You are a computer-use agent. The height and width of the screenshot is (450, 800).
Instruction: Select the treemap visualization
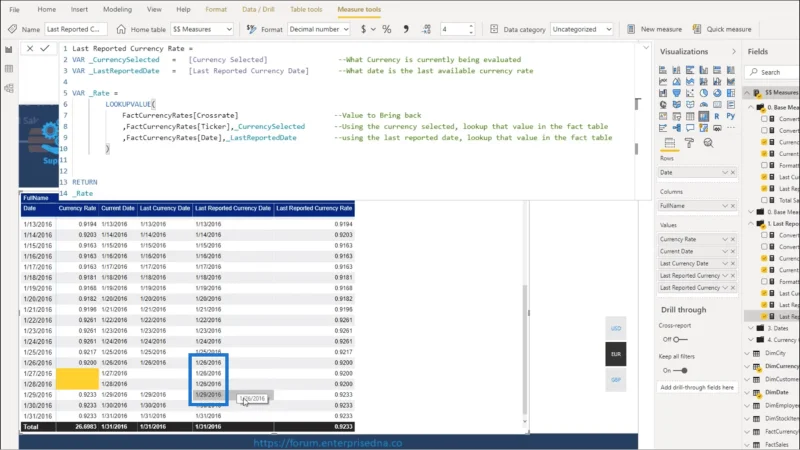(731, 93)
